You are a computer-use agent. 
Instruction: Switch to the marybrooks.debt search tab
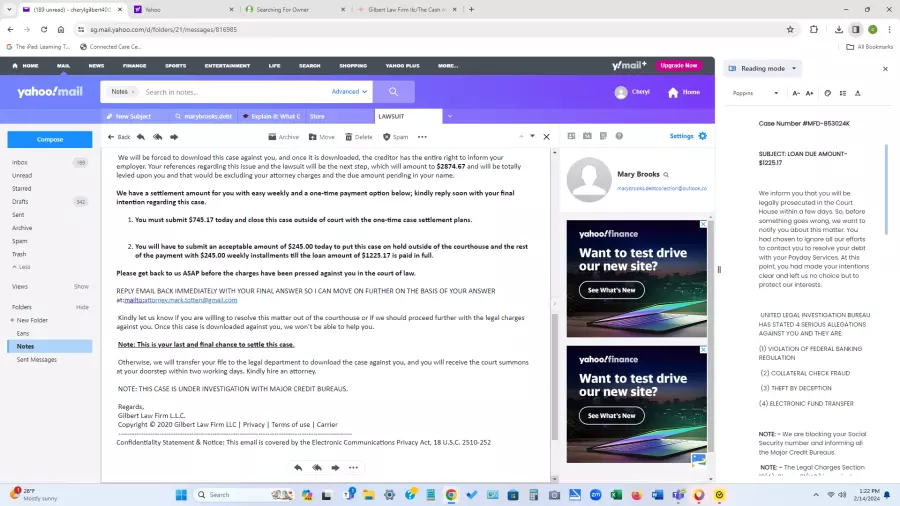(x=204, y=116)
